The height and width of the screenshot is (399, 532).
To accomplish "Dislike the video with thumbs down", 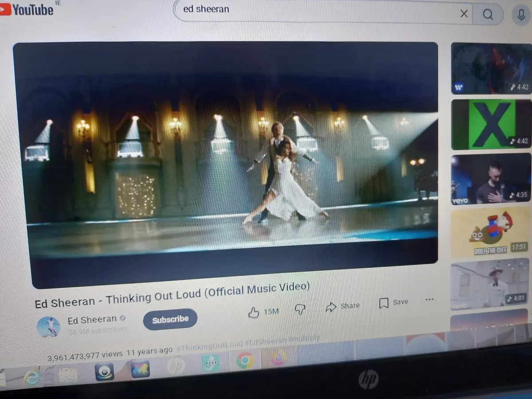I will [300, 309].
